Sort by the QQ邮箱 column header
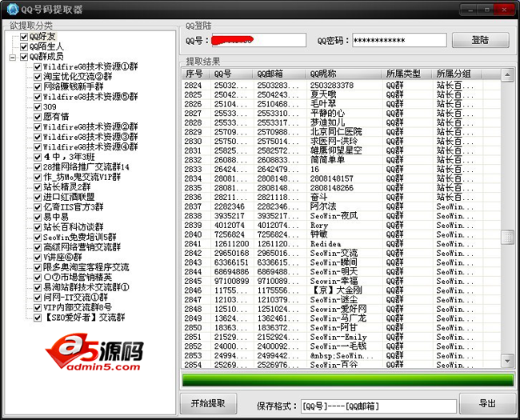Viewport: 520px width, 420px height. (279, 74)
